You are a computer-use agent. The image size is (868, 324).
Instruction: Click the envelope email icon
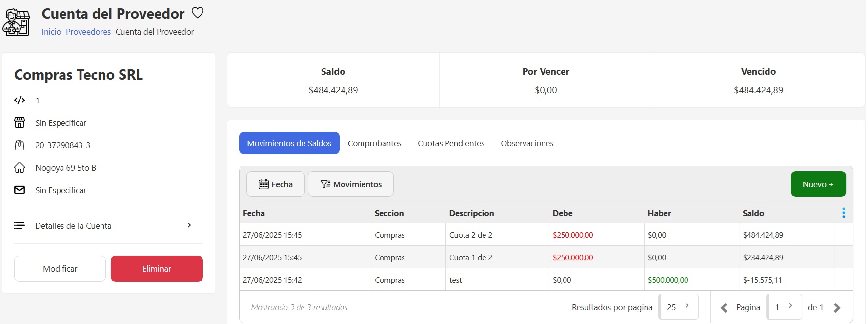pyautogui.click(x=20, y=190)
